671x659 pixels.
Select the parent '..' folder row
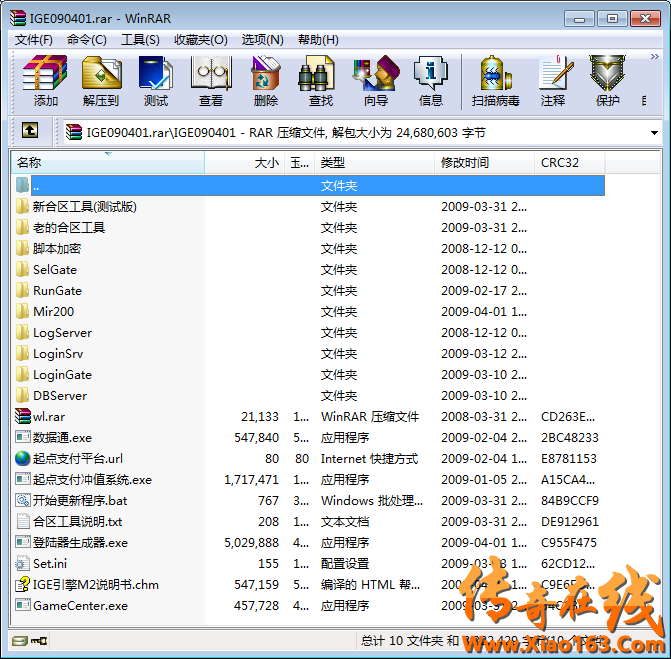coord(309,186)
